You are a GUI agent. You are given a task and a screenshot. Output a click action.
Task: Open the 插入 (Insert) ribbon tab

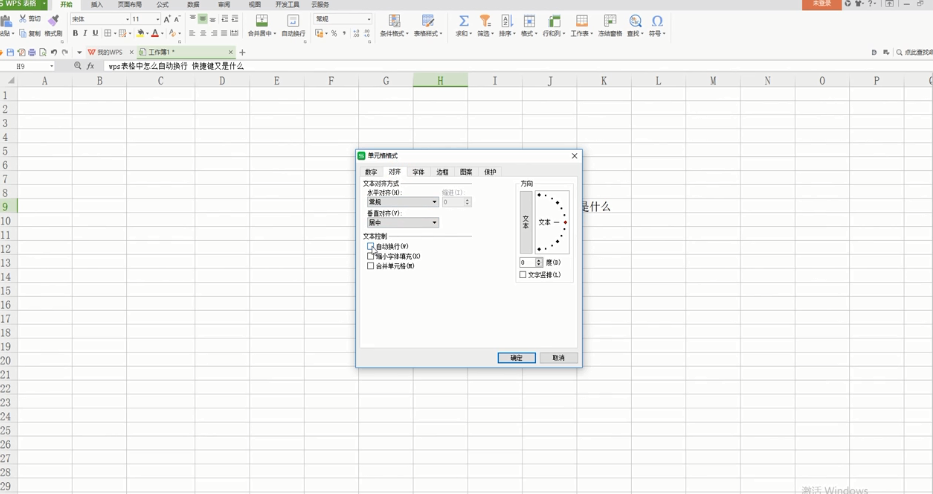tap(97, 4)
